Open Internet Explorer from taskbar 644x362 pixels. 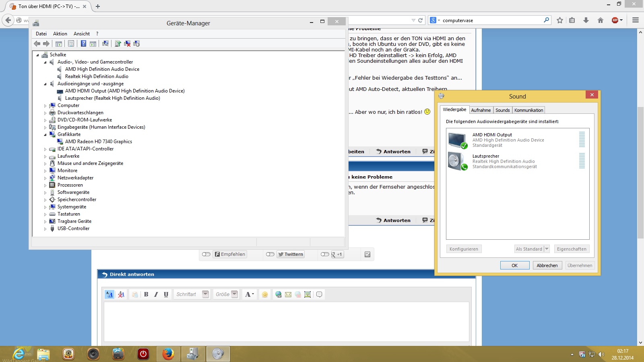pos(19,354)
